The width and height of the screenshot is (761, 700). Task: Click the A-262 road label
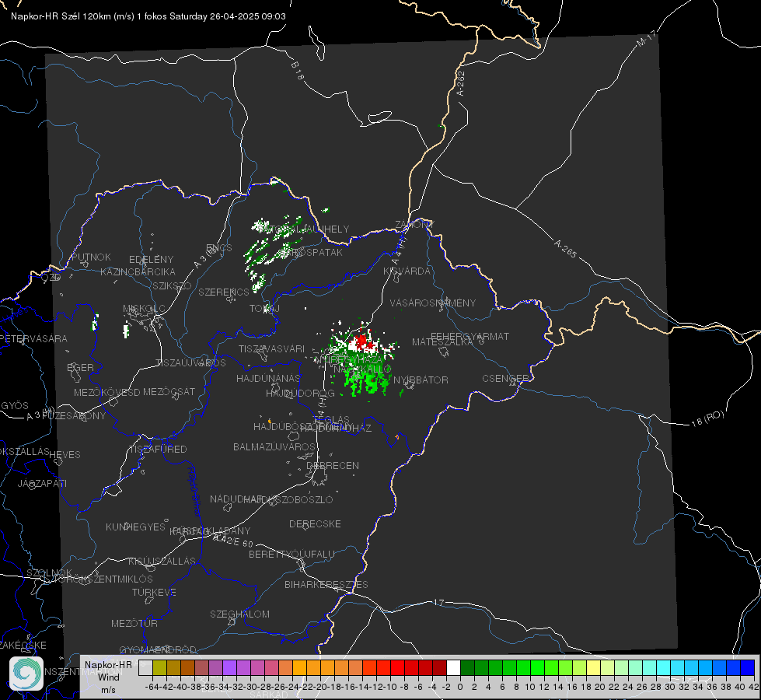tap(461, 83)
